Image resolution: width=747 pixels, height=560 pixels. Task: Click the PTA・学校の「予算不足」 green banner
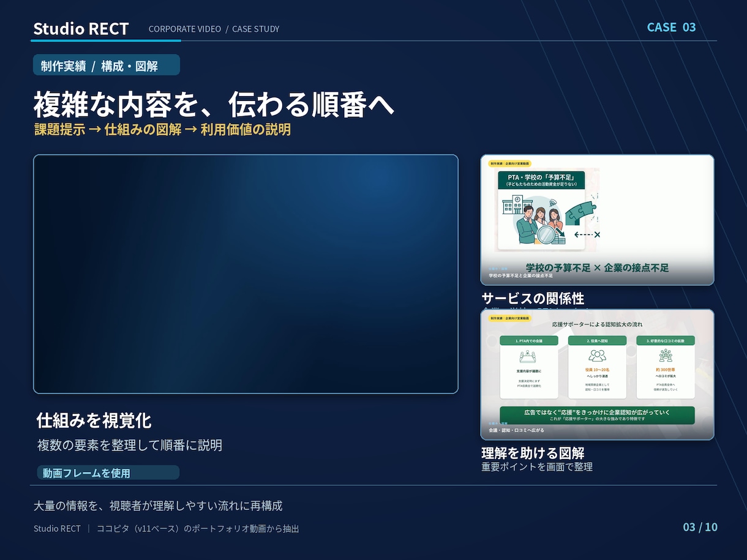click(x=541, y=180)
